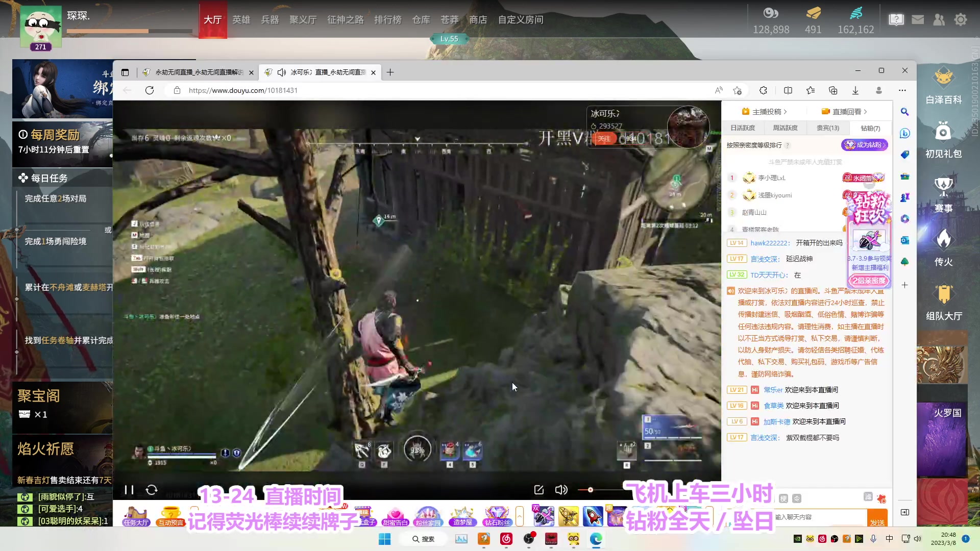Viewport: 980px width, 551px height.
Task: Follow the streamer with 关注 button
Action: pyautogui.click(x=604, y=139)
